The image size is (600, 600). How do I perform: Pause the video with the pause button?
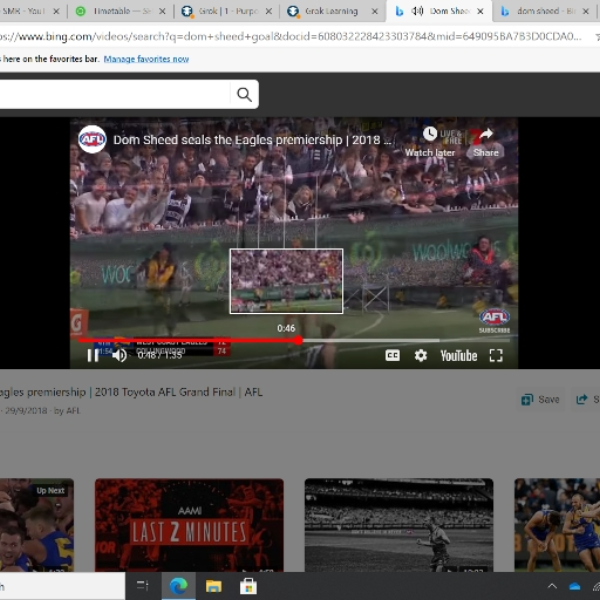[93, 355]
